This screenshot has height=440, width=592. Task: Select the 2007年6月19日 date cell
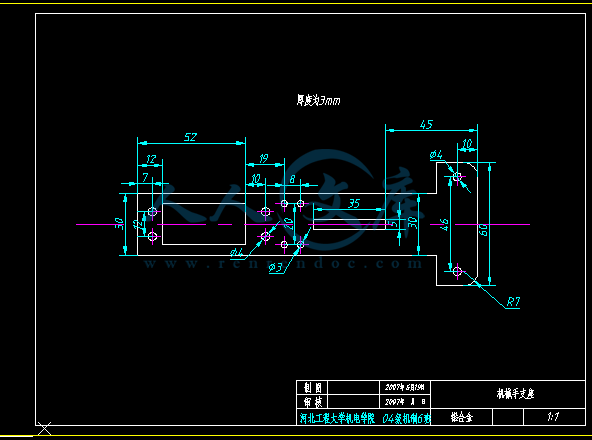pyautogui.click(x=405, y=388)
